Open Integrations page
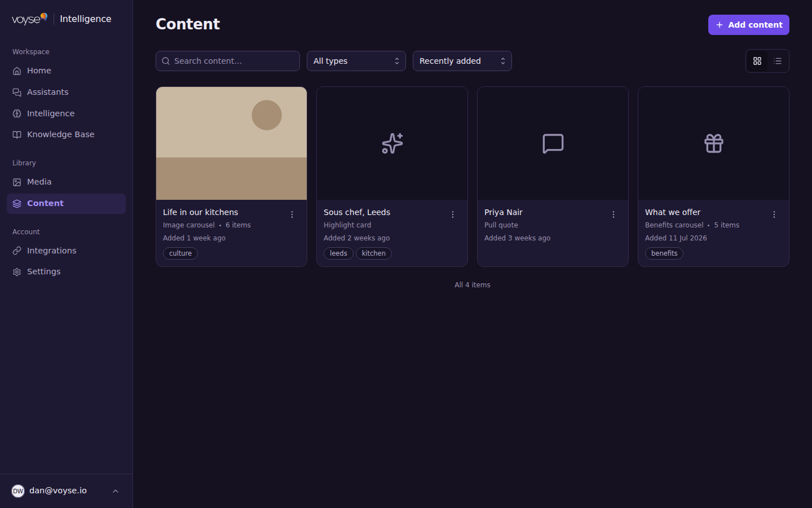This screenshot has height=508, width=812. coord(66,251)
